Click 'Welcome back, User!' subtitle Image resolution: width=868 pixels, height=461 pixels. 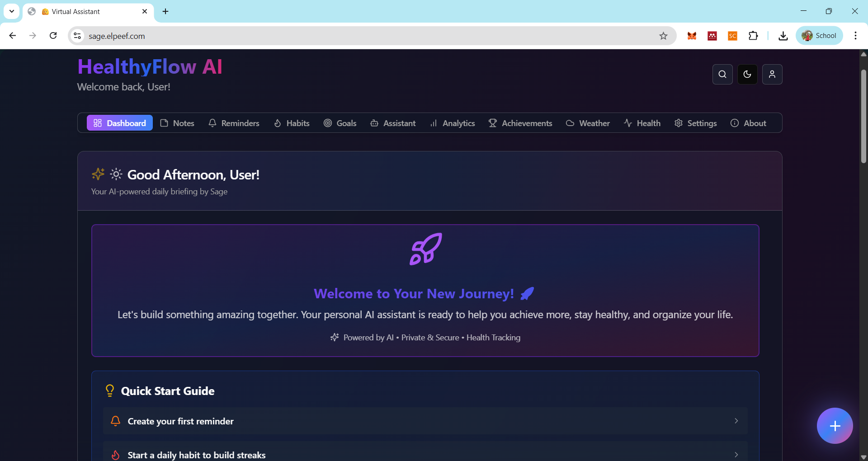pos(124,87)
